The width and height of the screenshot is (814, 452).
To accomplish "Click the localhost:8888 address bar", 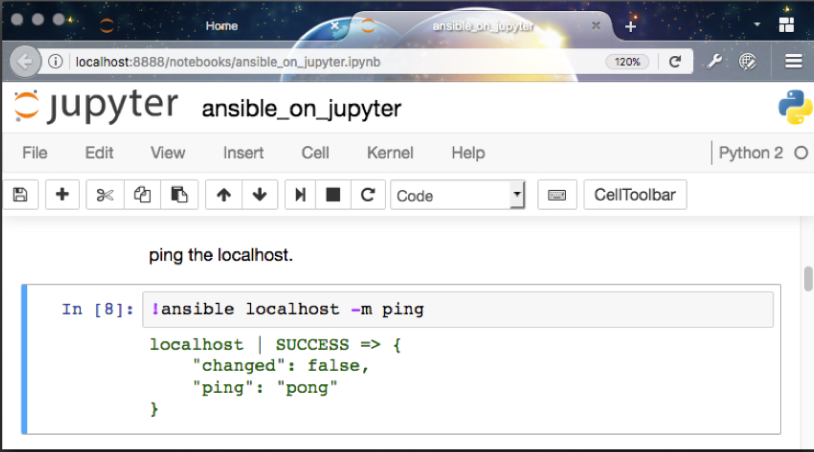I will [332, 62].
